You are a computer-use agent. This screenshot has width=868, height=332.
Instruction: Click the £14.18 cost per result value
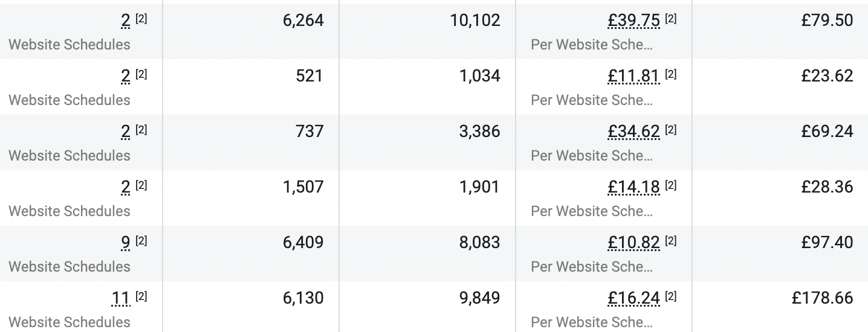coord(633,187)
